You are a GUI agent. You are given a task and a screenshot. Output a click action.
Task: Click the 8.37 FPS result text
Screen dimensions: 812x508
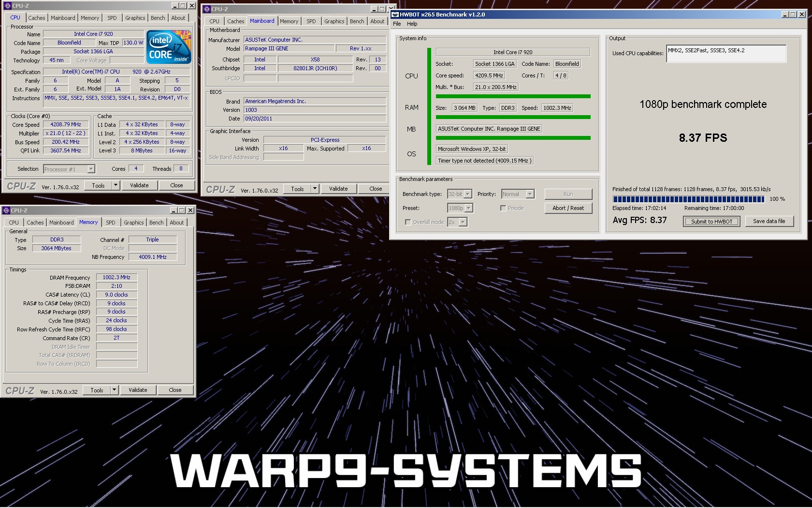[x=703, y=138]
